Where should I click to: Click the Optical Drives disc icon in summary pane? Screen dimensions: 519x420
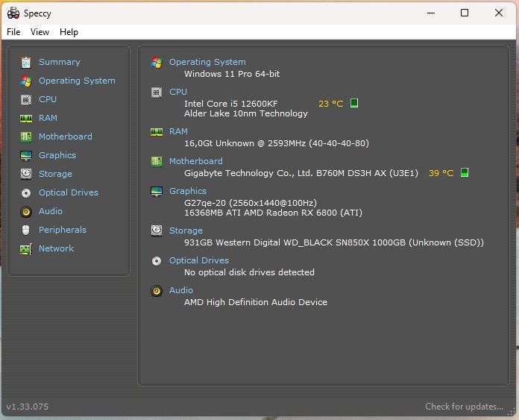tap(157, 261)
